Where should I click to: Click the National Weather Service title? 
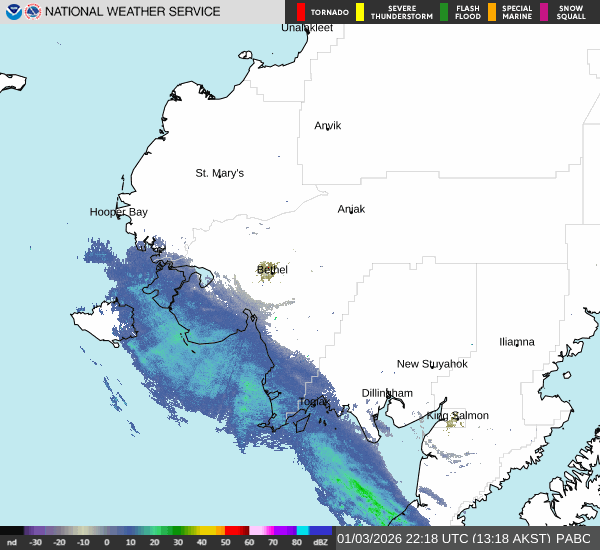point(133,12)
